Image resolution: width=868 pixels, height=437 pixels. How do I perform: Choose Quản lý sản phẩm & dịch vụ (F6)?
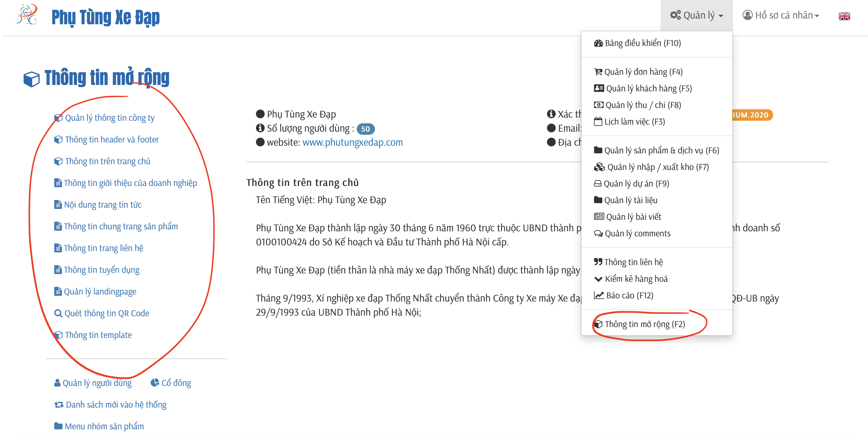(661, 150)
